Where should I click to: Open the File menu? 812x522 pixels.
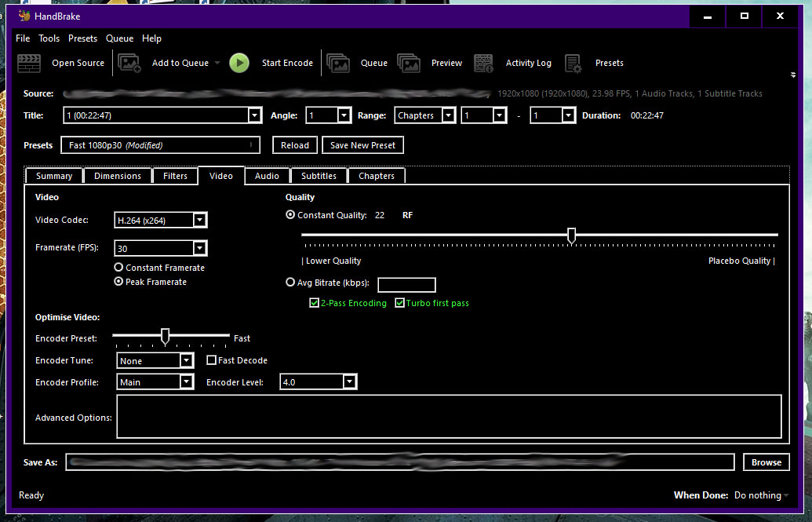(23, 38)
